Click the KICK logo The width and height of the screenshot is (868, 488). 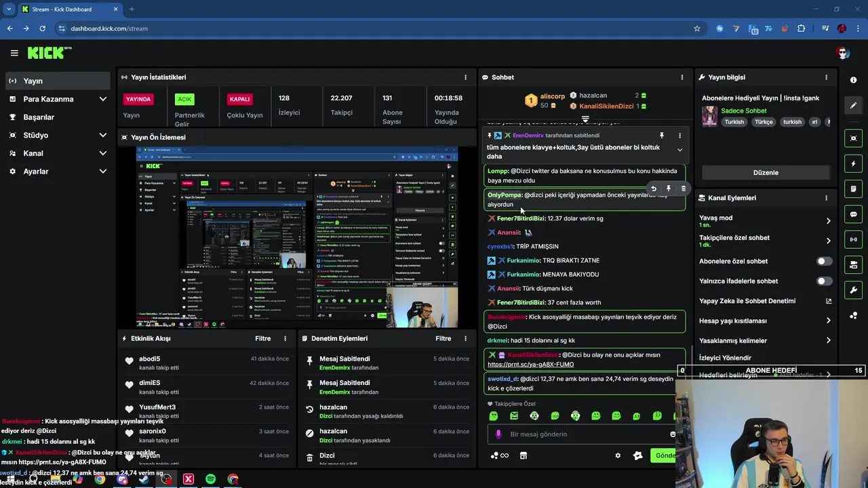coord(49,52)
